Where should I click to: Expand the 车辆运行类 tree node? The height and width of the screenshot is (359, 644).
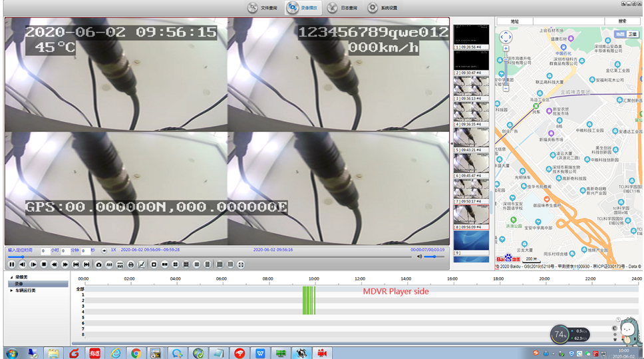[x=11, y=290]
